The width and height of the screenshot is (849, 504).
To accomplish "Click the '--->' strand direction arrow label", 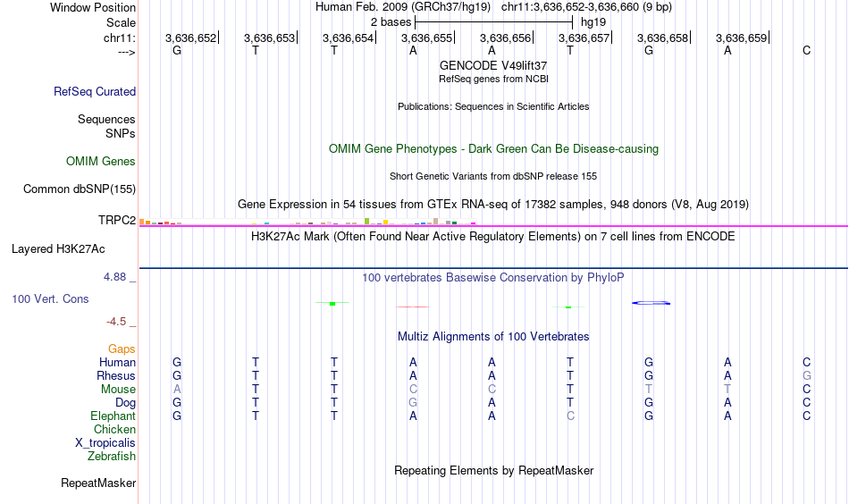I will (127, 52).
